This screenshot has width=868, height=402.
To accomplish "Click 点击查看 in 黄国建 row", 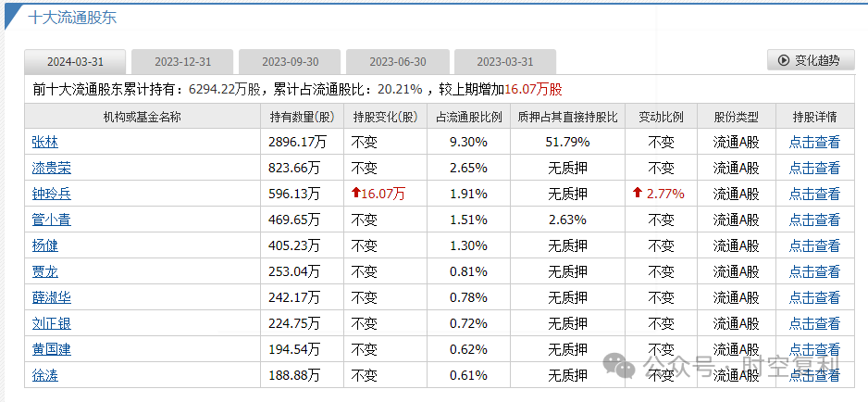I will click(x=814, y=349).
